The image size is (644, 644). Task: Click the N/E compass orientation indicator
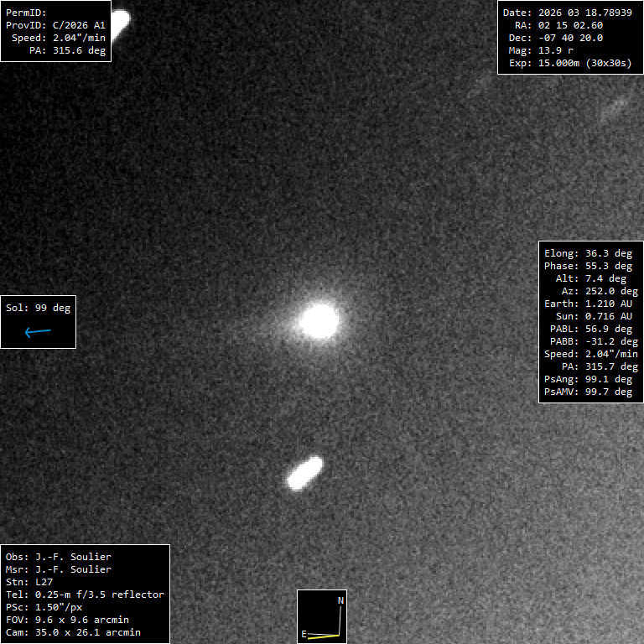[x=322, y=616]
